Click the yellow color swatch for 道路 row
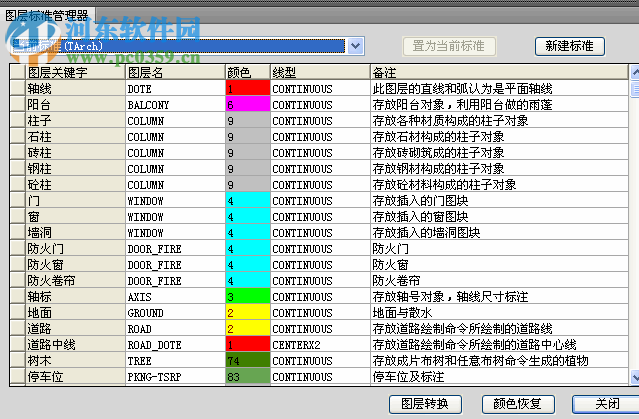The width and height of the screenshot is (639, 419). tap(248, 329)
